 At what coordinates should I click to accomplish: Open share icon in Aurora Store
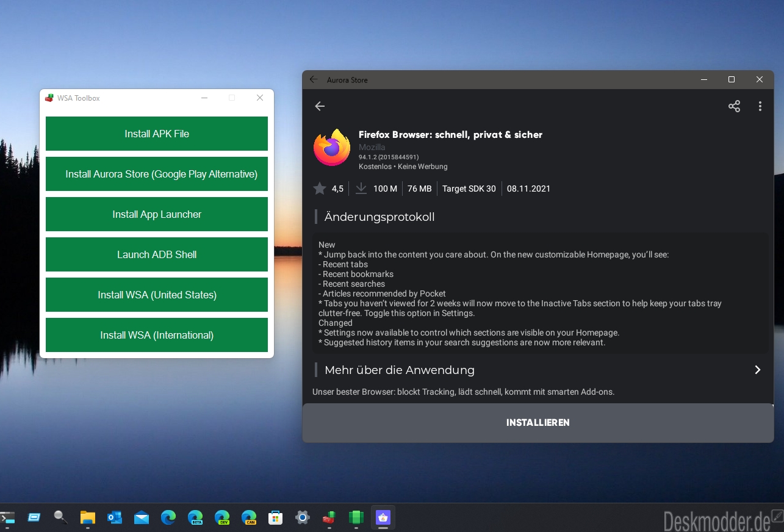tap(734, 106)
